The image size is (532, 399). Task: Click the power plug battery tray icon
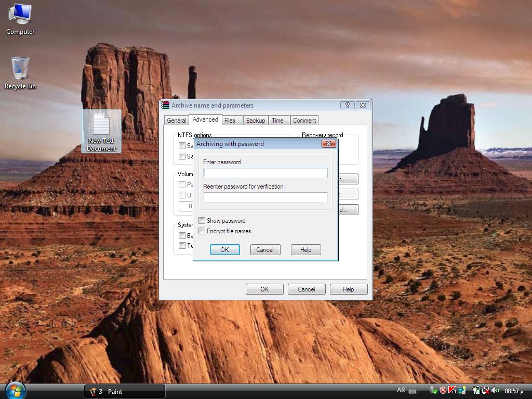click(x=476, y=390)
